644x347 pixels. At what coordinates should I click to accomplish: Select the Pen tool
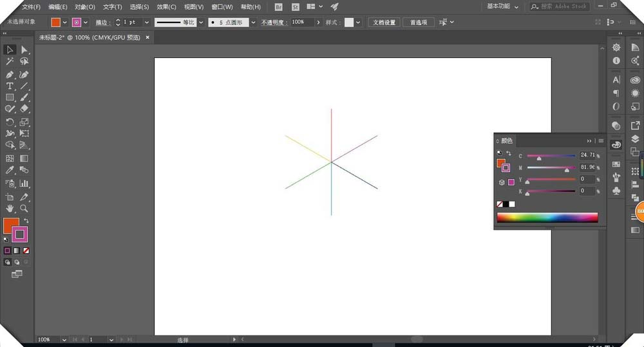10,74
